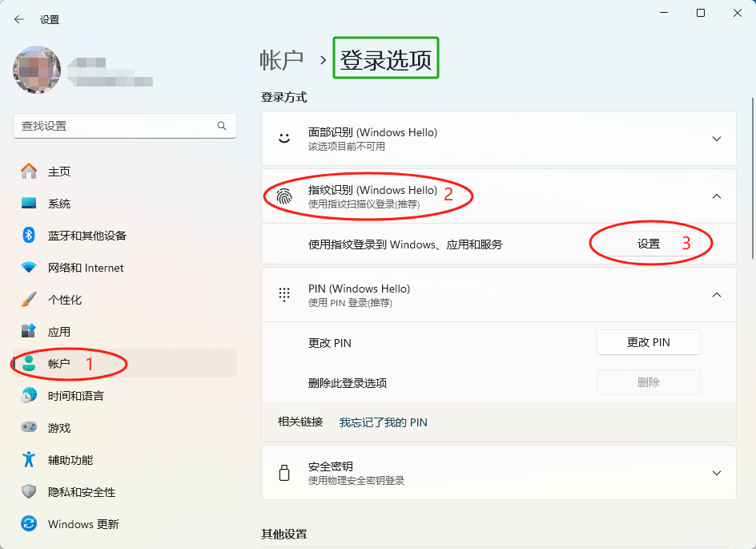Open 隐私和安全性 shield icon
756x549 pixels.
point(29,492)
